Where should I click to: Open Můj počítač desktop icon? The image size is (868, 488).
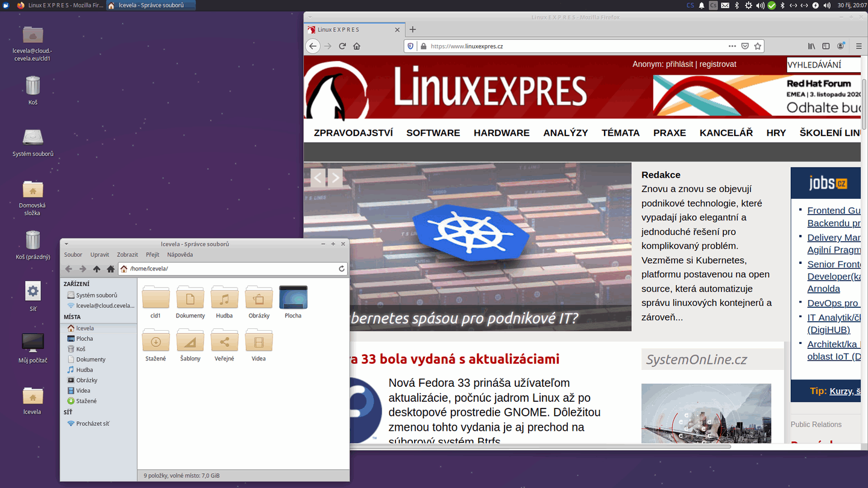pos(33,348)
